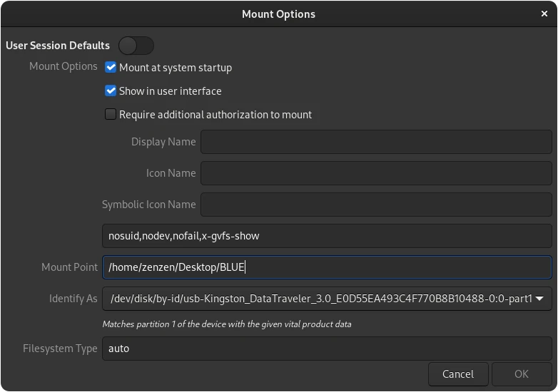This screenshot has width=558, height=392.
Task: Select the User Session Defaults label
Action: 58,46
